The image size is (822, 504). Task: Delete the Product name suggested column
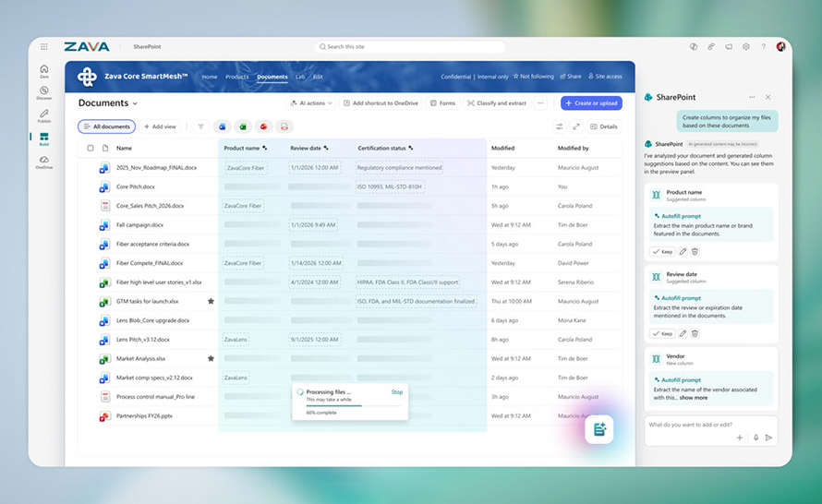(x=695, y=251)
